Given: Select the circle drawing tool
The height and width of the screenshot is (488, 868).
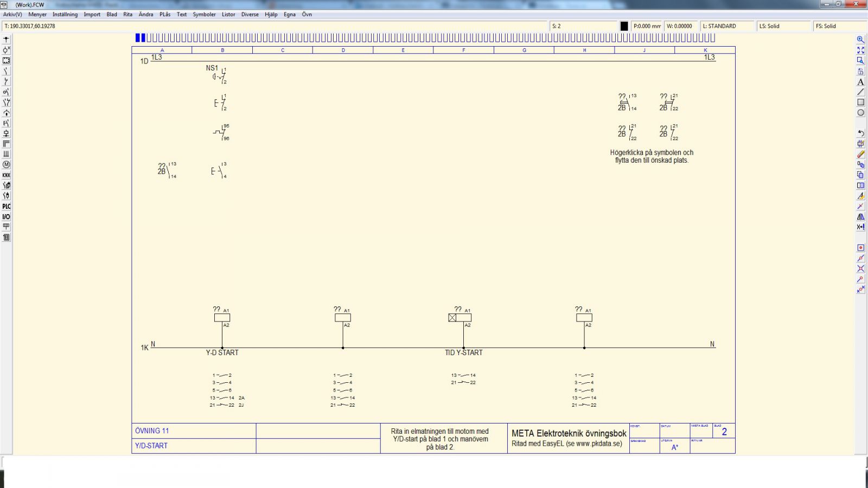Looking at the screenshot, I should click(860, 113).
